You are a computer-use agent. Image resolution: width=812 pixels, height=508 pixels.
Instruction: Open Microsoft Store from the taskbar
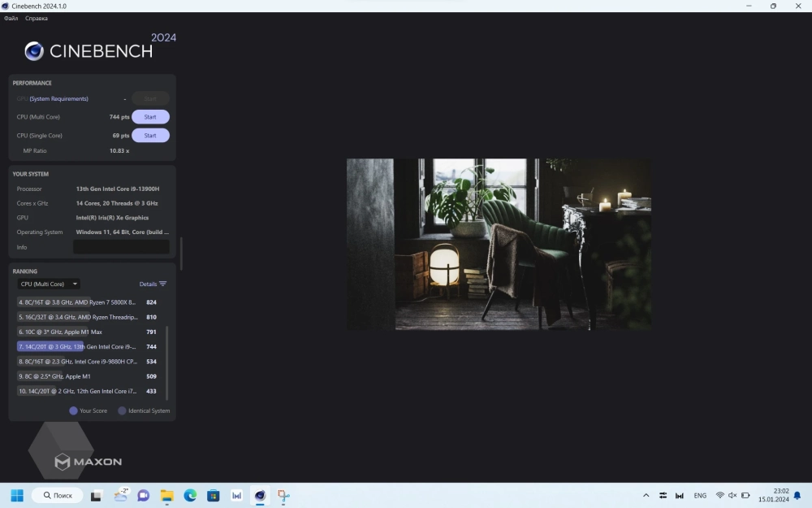(213, 495)
